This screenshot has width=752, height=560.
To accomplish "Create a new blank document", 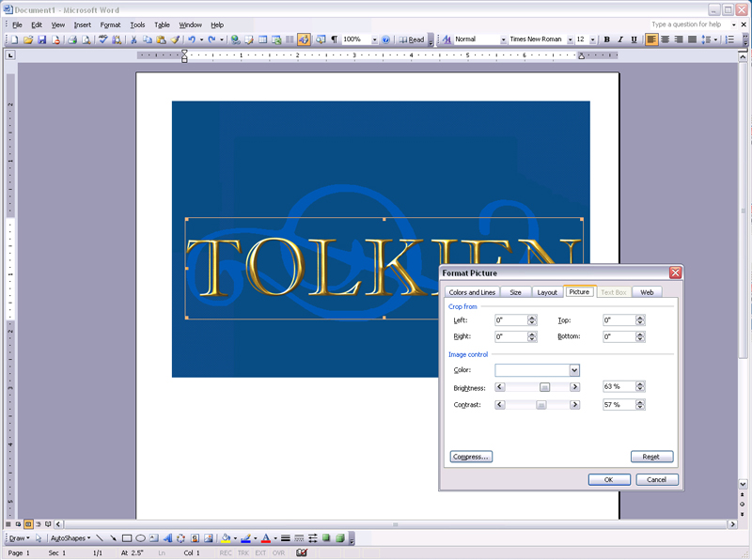I will coord(14,39).
